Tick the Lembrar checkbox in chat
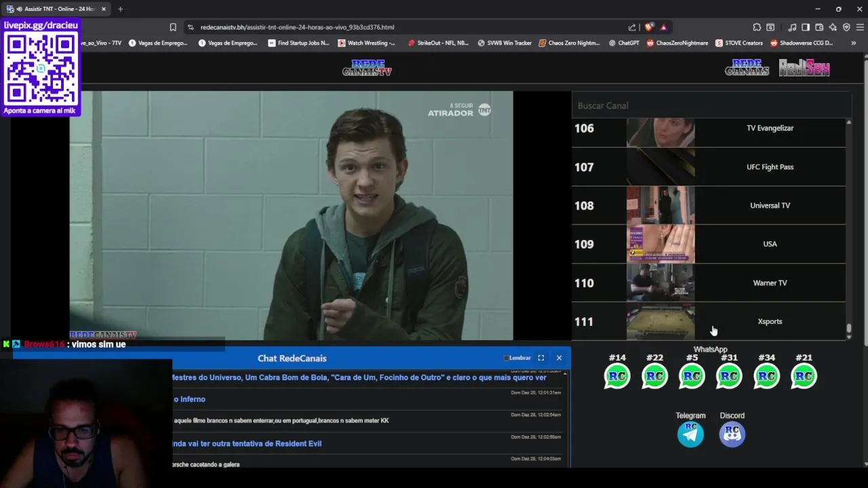Screen dimensions: 868x488 (x=506, y=358)
